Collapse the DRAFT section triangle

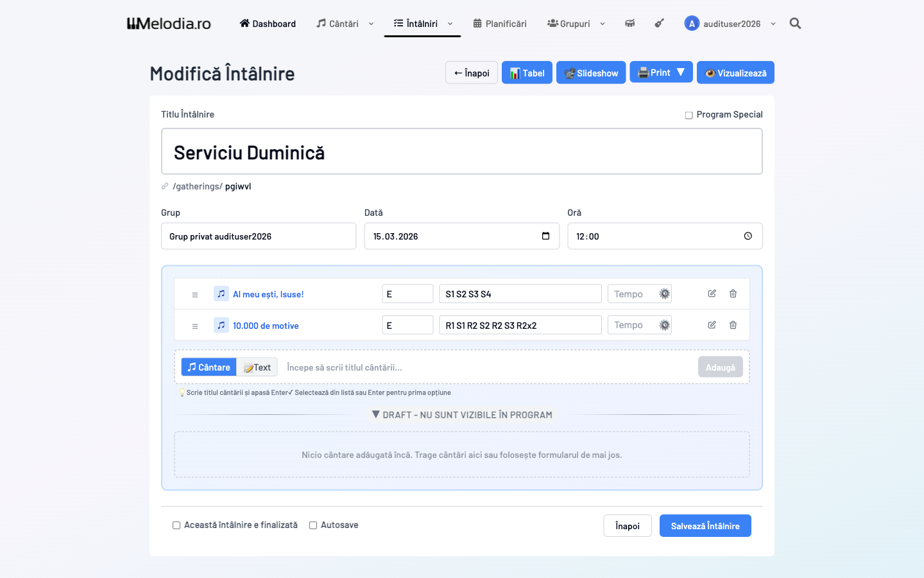(376, 415)
